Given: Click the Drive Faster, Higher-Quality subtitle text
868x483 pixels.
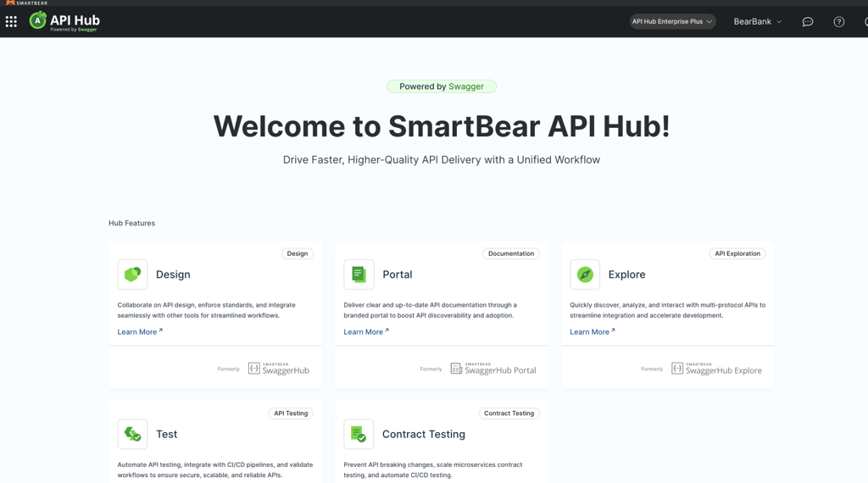Looking at the screenshot, I should click(x=441, y=160).
